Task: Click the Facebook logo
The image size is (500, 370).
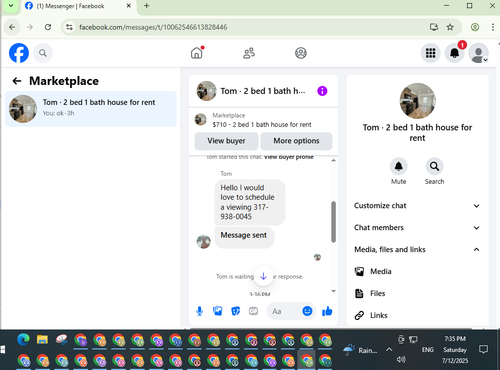Action: tap(19, 53)
